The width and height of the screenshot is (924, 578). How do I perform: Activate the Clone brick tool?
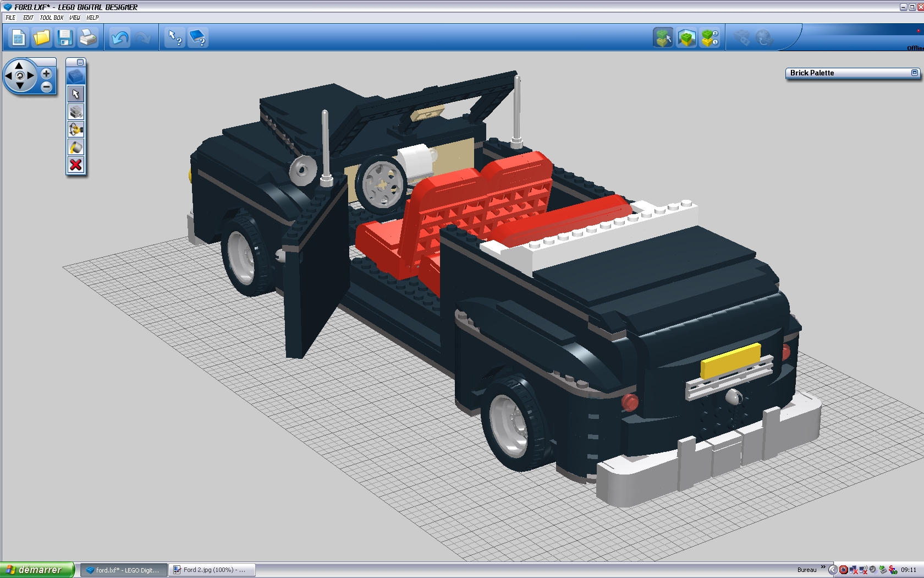[76, 112]
